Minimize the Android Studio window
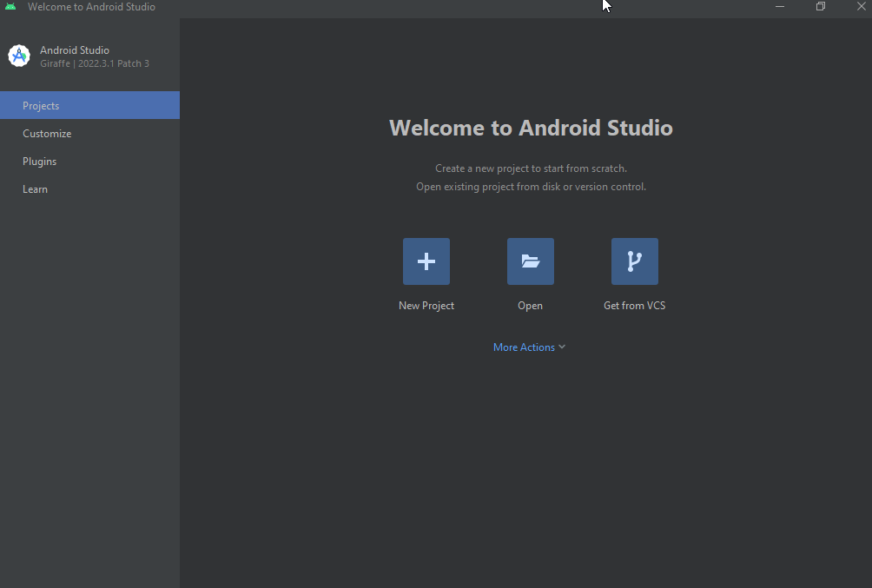The image size is (872, 588). pyautogui.click(x=780, y=7)
